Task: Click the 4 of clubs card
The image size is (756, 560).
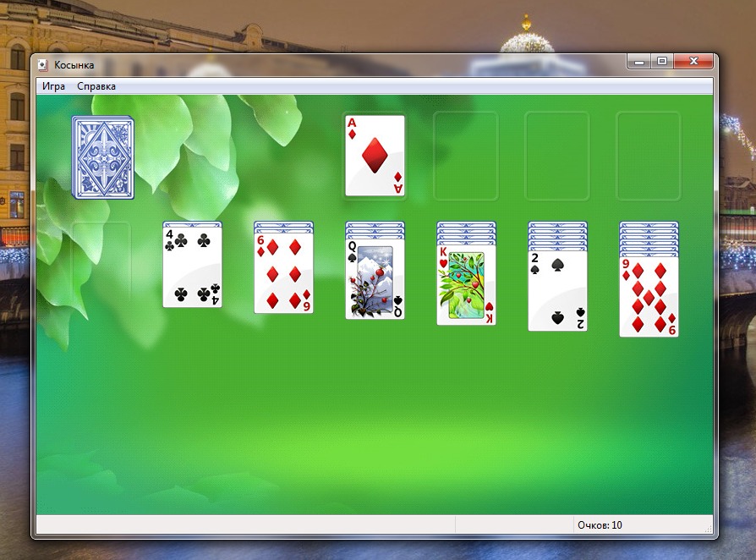Action: [x=192, y=268]
